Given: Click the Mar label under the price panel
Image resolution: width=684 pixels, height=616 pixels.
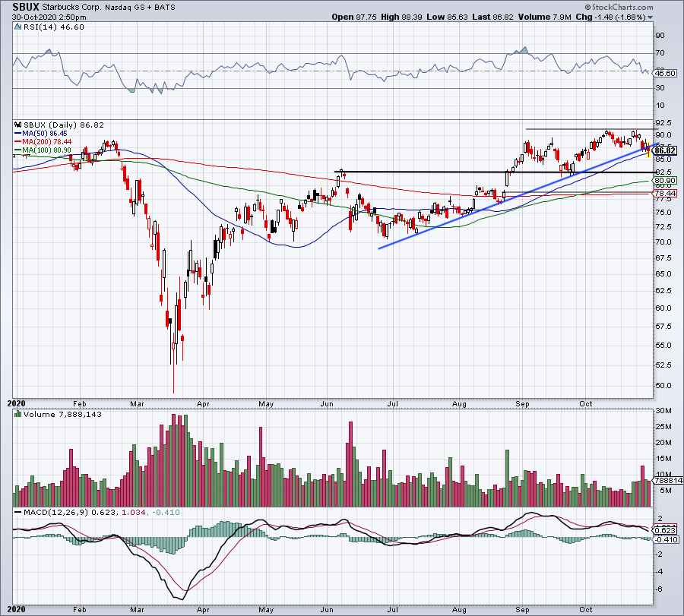Looking at the screenshot, I should (137, 404).
